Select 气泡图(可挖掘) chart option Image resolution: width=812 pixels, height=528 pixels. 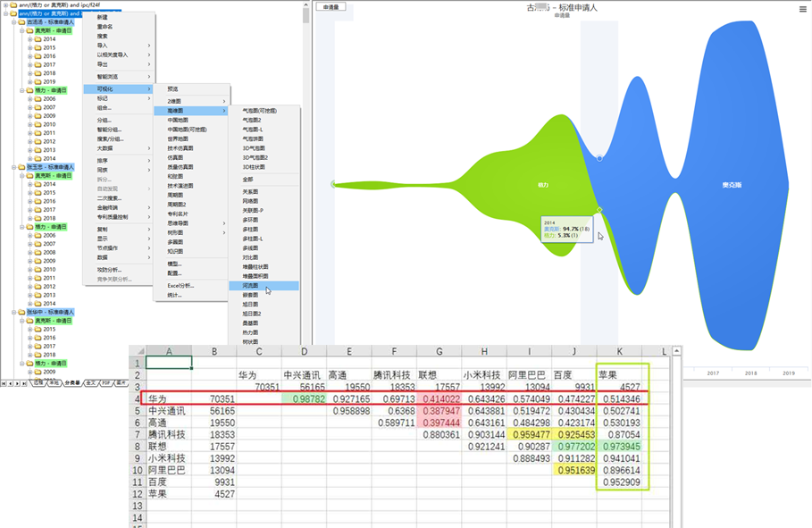[x=260, y=111]
